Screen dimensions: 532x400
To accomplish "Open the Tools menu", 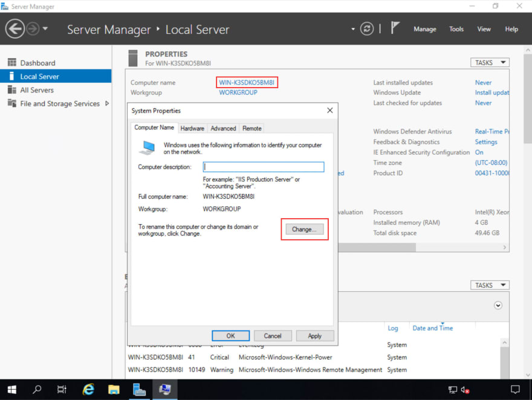I will 456,29.
